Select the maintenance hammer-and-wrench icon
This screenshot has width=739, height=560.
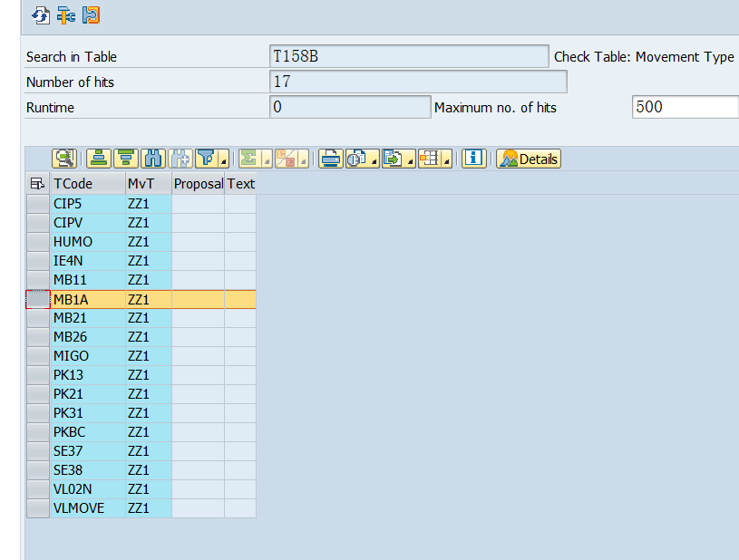pos(64,14)
